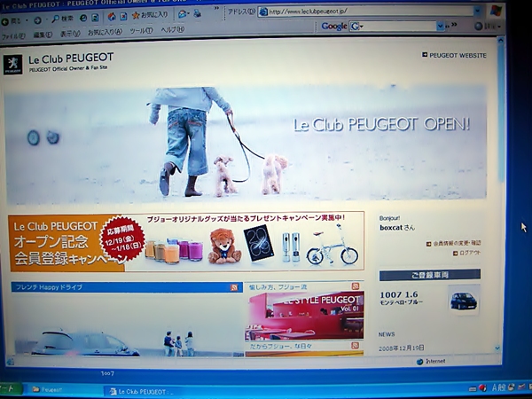Click the page scrollbar down arrow
Image resolution: width=532 pixels, height=399 pixels.
click(497, 348)
